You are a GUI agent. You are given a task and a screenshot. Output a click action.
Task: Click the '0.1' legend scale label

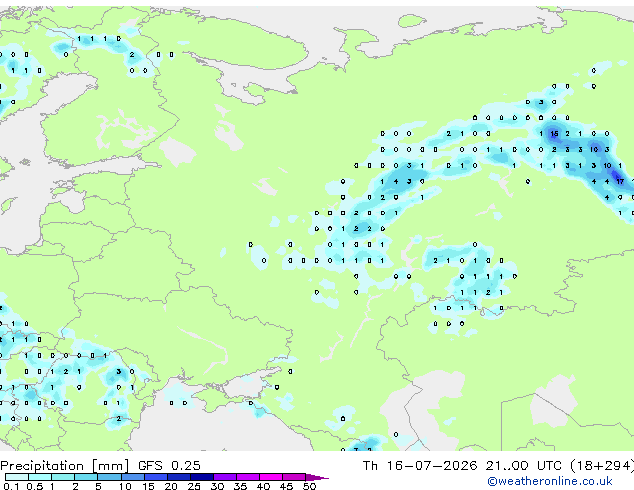pos(11,486)
